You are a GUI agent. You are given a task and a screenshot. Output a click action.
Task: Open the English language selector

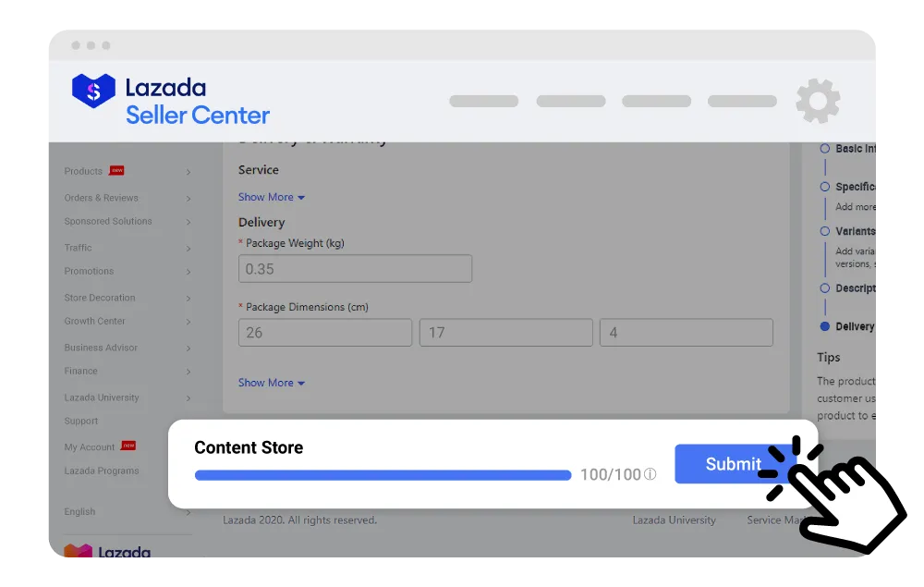point(127,511)
